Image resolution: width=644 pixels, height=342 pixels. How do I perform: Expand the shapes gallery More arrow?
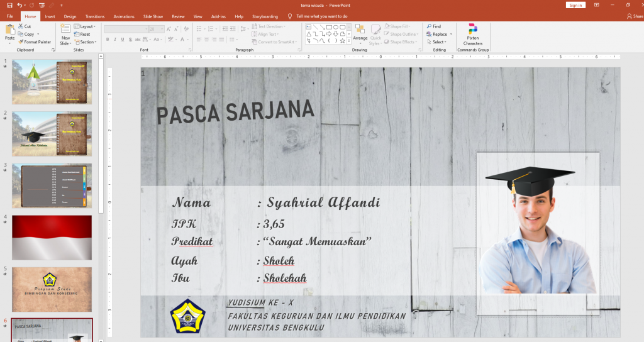[349, 41]
